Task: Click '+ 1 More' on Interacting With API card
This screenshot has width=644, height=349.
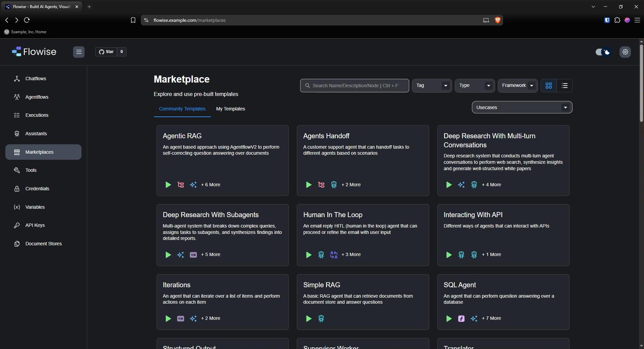Action: (x=491, y=254)
